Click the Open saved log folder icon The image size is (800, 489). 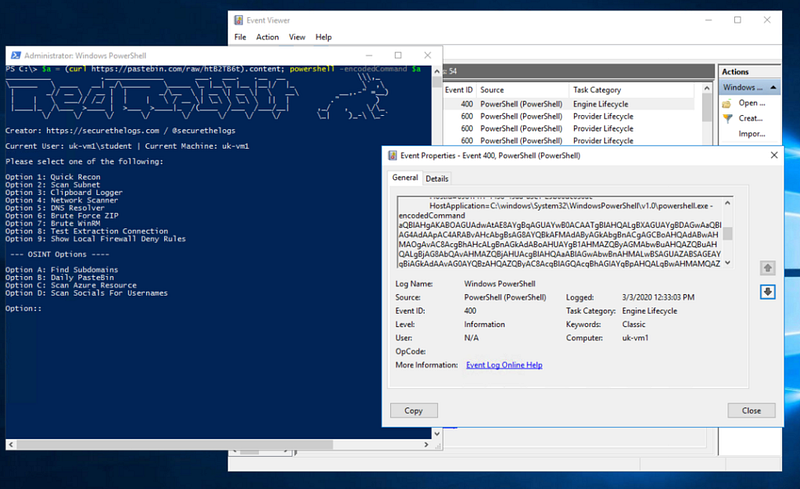click(x=727, y=104)
